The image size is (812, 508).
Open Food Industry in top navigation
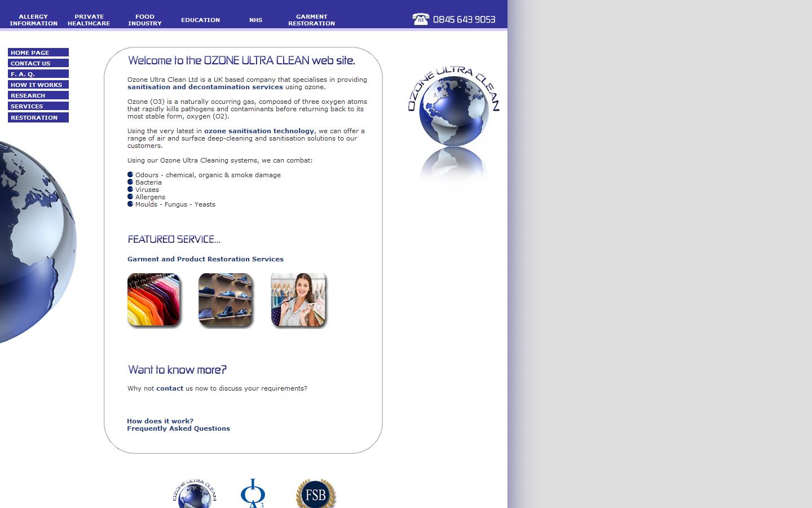click(144, 20)
